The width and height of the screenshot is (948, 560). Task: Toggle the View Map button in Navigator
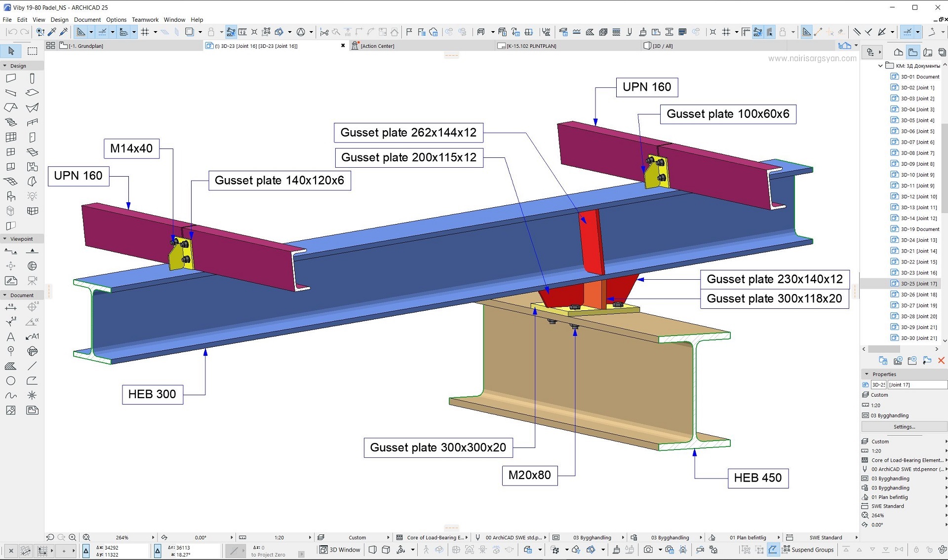point(913,52)
